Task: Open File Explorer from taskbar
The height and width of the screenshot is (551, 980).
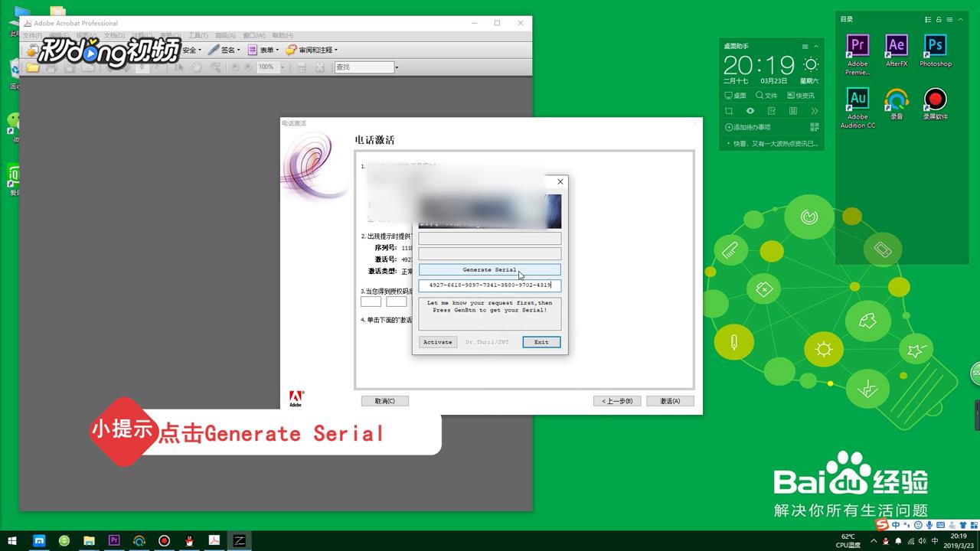Action: coord(89,541)
